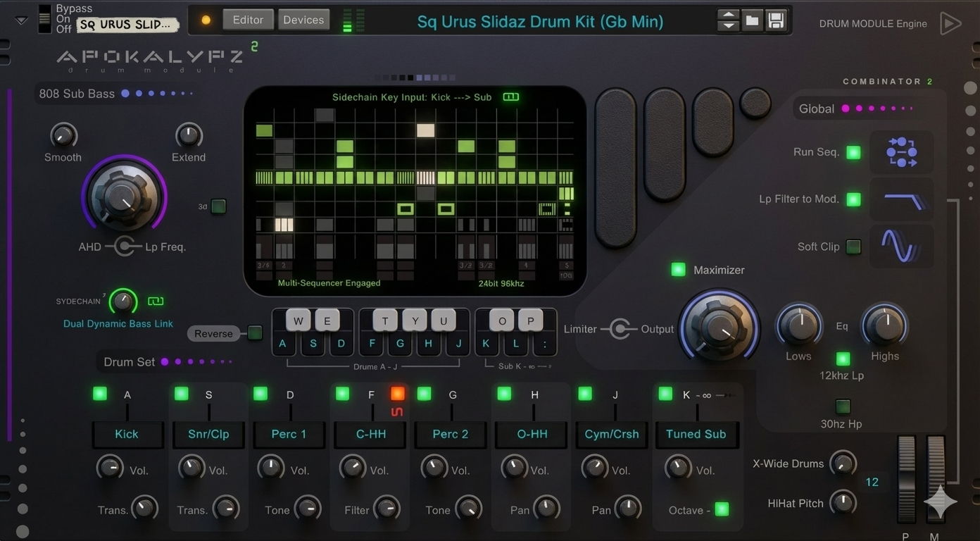The height and width of the screenshot is (541, 980).
Task: Select the Snr/Clp drum pad label
Action: [208, 434]
